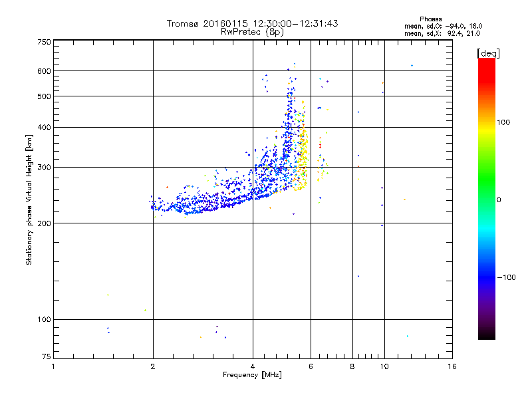The image size is (532, 399).
Task: Click the 'RwPretec (8p)' subtitle
Action: (252, 32)
